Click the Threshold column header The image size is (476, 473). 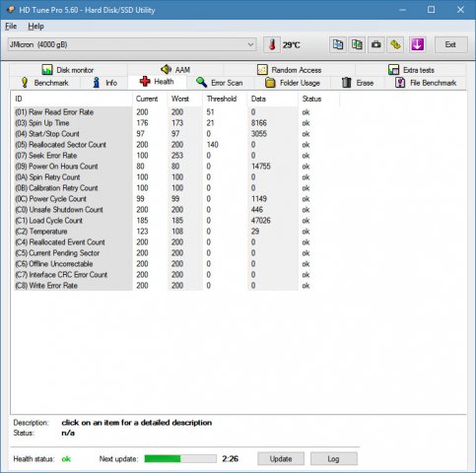tap(225, 99)
